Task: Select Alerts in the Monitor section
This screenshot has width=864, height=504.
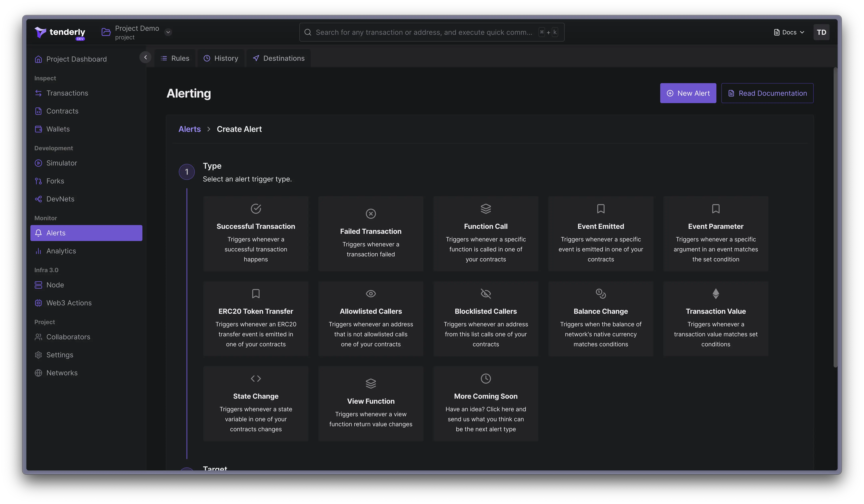Action: 86,233
